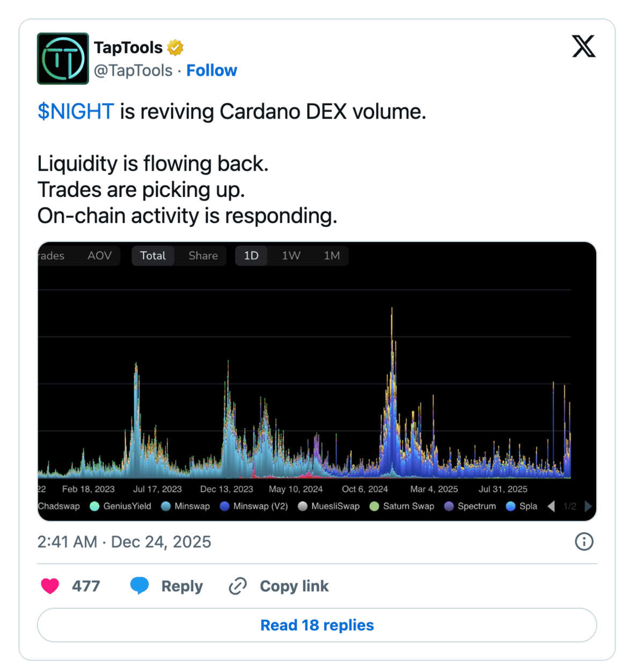The image size is (644, 669).
Task: Select the 1M interval tab
Action: click(x=332, y=256)
